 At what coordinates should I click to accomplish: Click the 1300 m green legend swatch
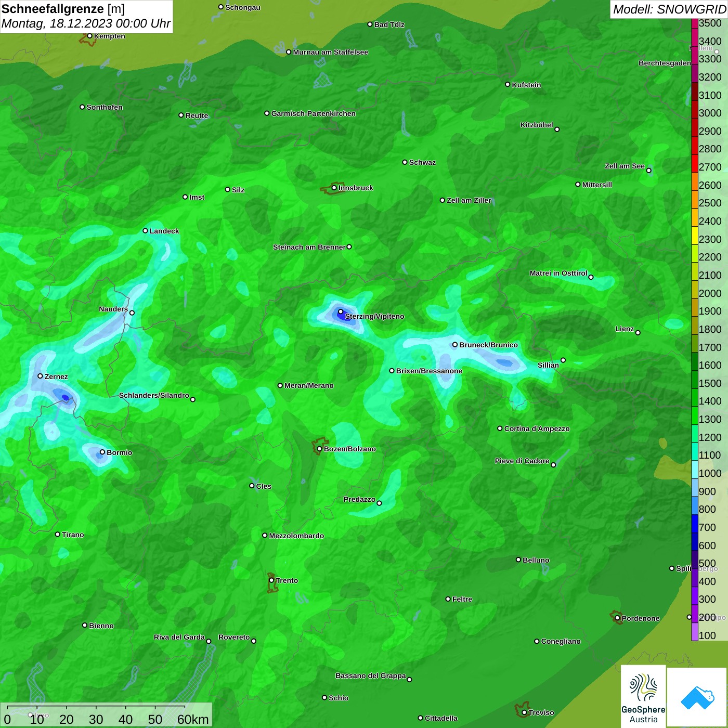click(695, 416)
